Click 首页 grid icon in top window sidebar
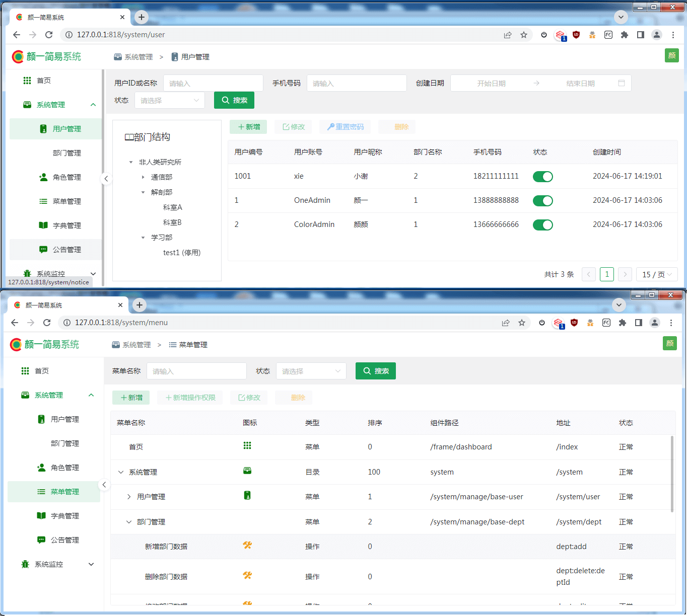 pos(27,81)
